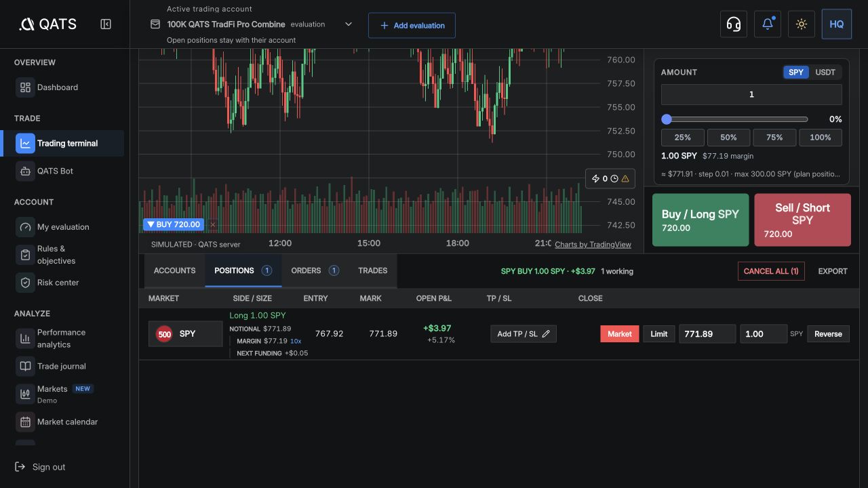Click the lightning bolt alerts indicator
Image resolution: width=868 pixels, height=488 pixels.
(x=595, y=179)
